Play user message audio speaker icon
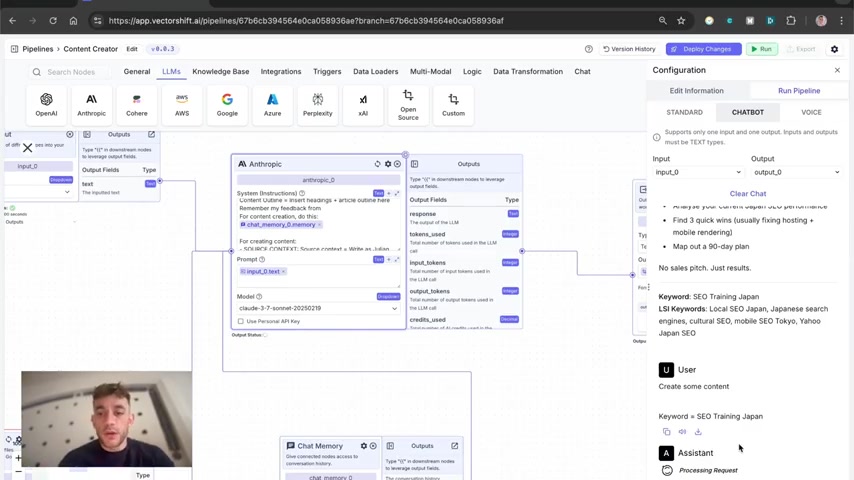Viewport: 854px width, 480px height. click(x=682, y=432)
